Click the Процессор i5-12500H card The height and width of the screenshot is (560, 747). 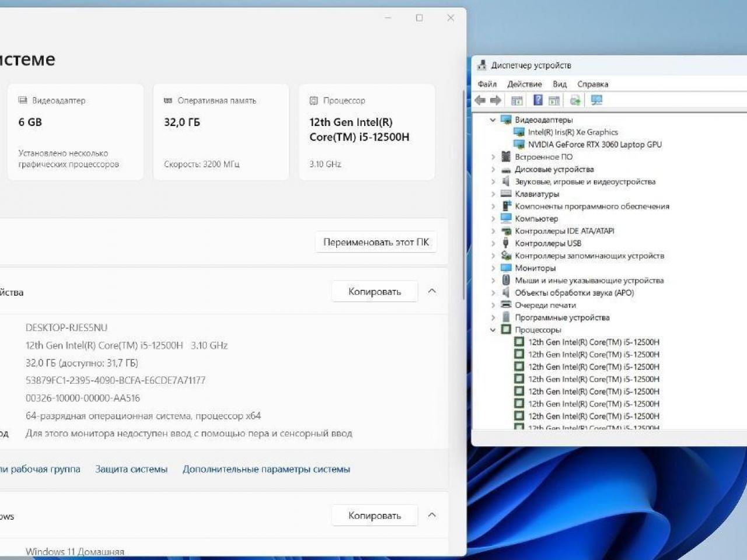pyautogui.click(x=366, y=132)
